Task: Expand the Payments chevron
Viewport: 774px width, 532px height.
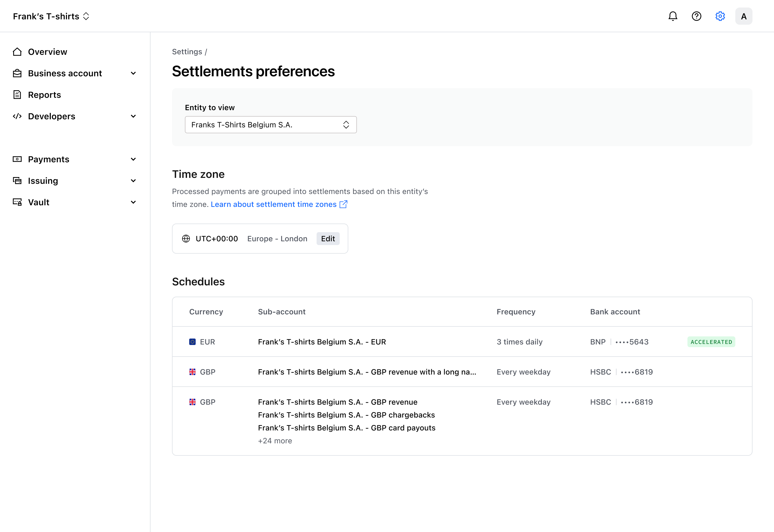Action: (x=133, y=159)
